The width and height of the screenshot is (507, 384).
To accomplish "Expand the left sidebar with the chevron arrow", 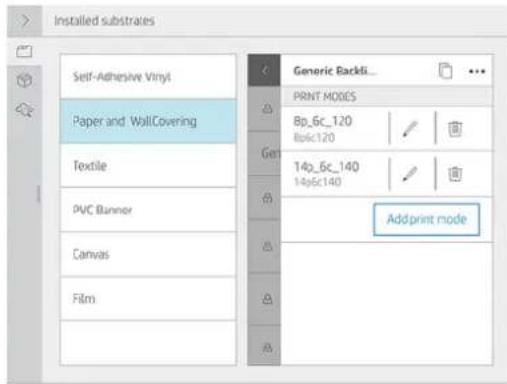I will coord(24,21).
